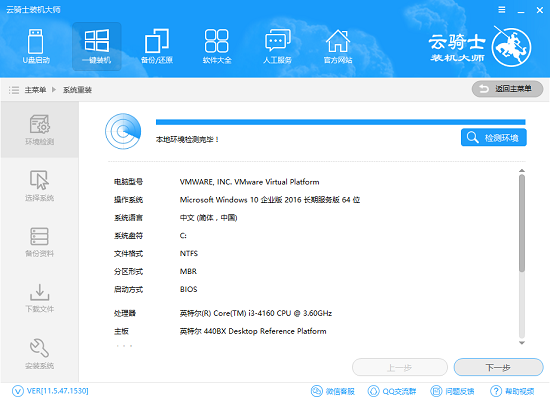The height and width of the screenshot is (400, 550).
Task: Select the 选择系统 step in sidebar
Action: tap(40, 186)
